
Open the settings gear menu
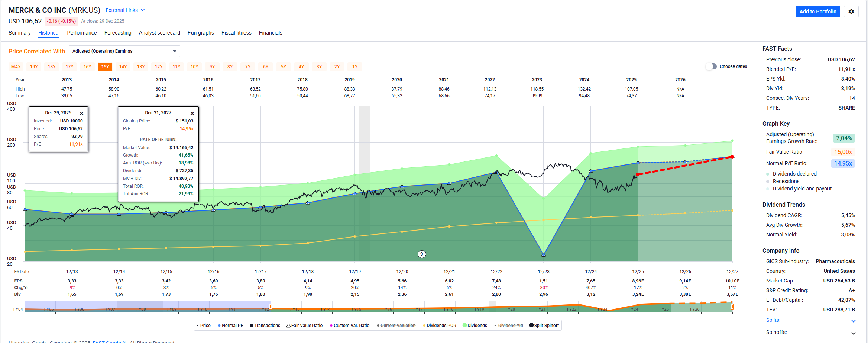pyautogui.click(x=851, y=12)
